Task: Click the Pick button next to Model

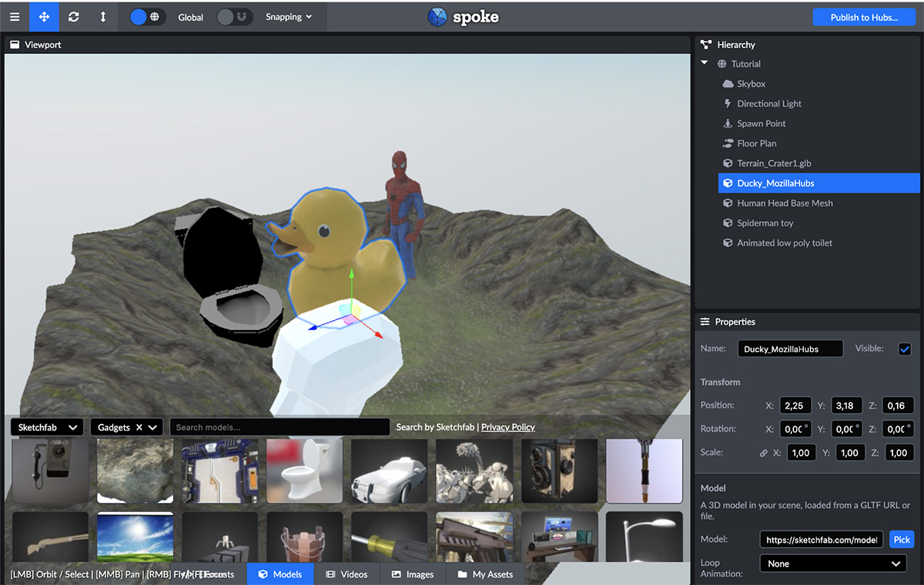Action: point(902,540)
